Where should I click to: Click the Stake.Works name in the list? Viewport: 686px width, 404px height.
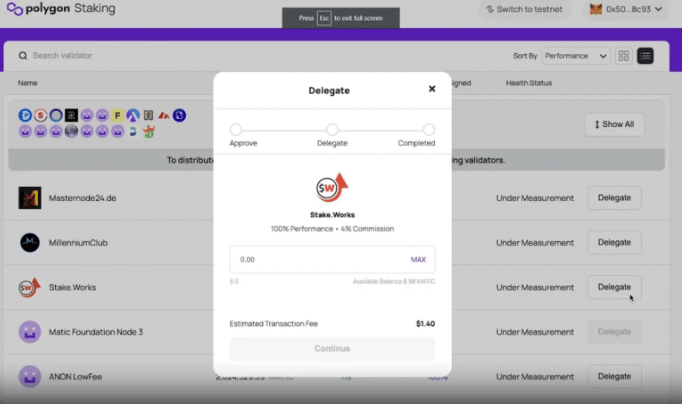[72, 287]
